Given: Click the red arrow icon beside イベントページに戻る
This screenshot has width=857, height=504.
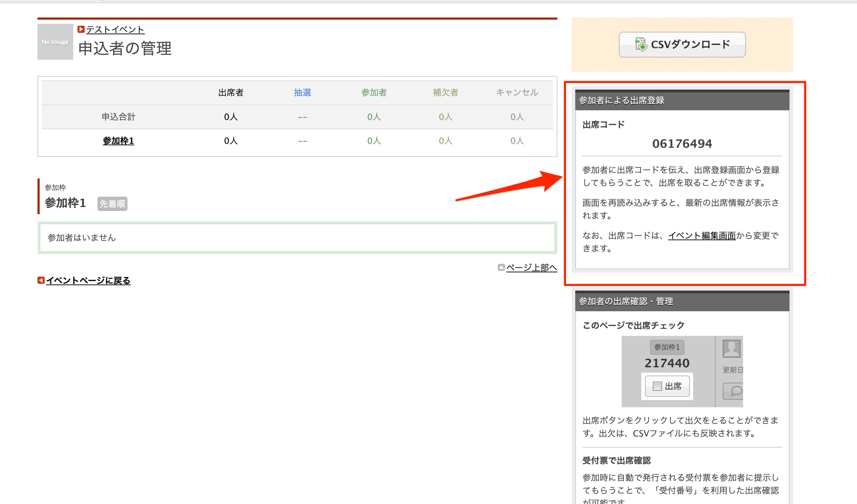Looking at the screenshot, I should (40, 280).
